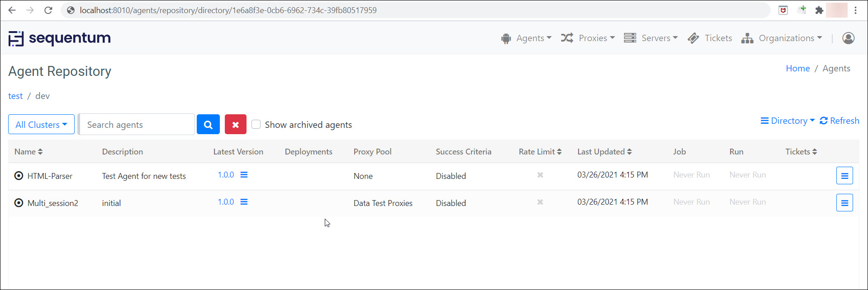868x290 pixels.
Task: View site information icon in address bar
Action: pos(71,10)
